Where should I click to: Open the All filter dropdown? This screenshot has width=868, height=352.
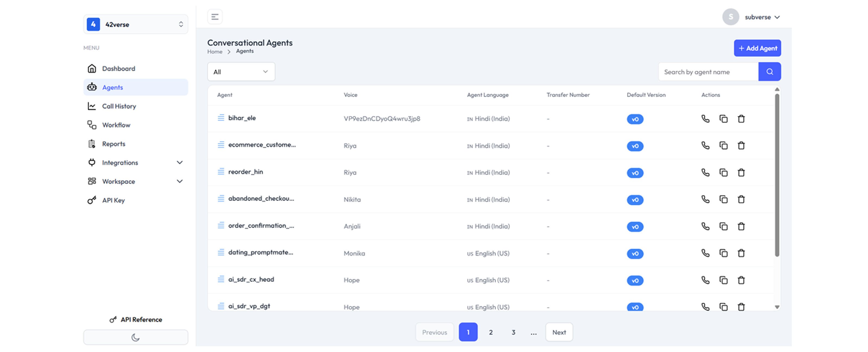tap(241, 72)
